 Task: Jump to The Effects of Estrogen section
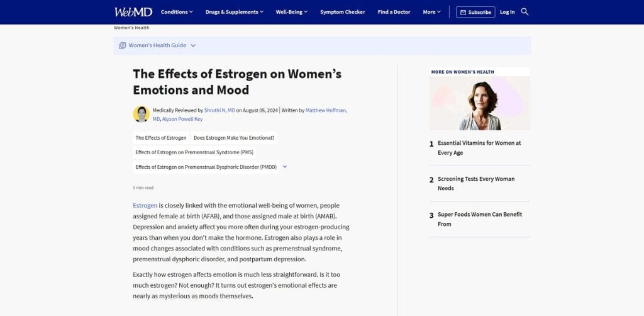[160, 138]
